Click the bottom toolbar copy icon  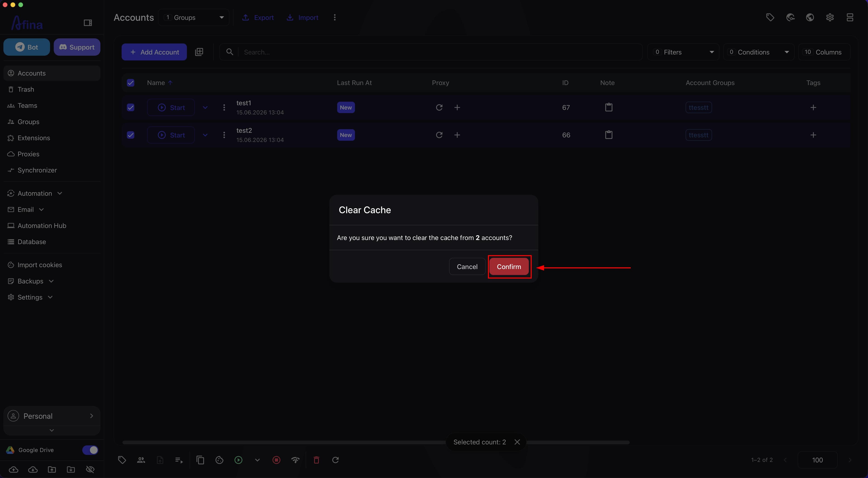click(200, 460)
